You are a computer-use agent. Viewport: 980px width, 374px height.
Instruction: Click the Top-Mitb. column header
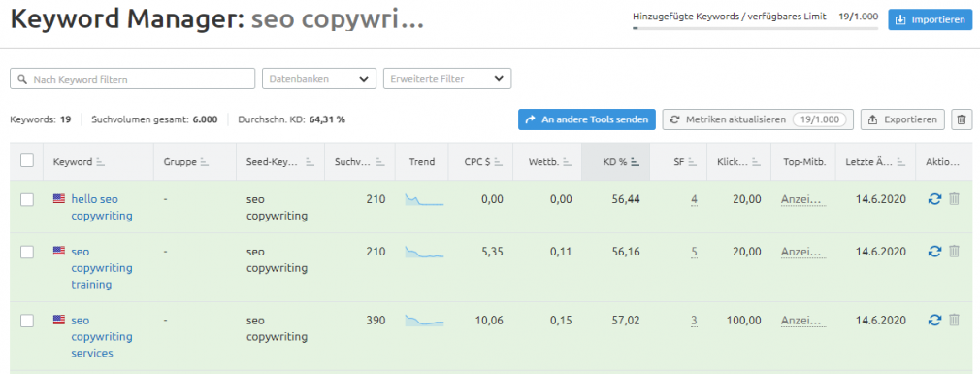pos(804,162)
